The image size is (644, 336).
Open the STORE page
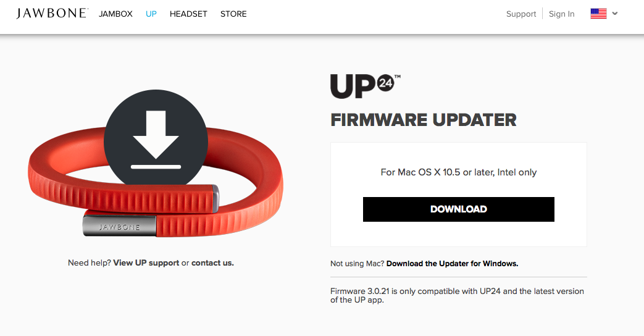coord(233,14)
